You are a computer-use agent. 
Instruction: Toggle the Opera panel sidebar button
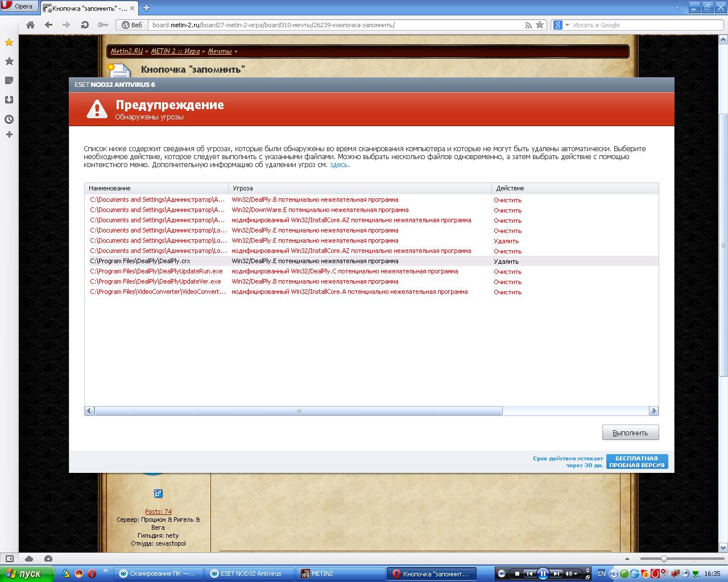point(9,559)
